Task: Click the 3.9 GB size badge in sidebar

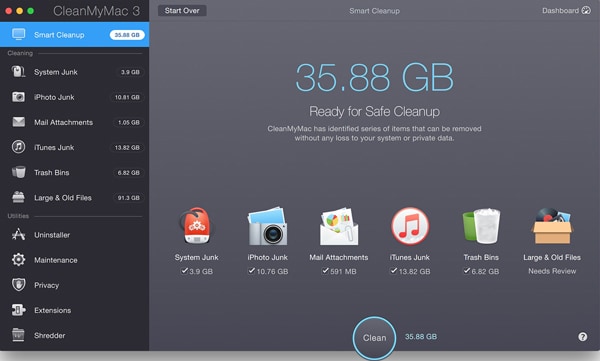Action: pyautogui.click(x=130, y=72)
